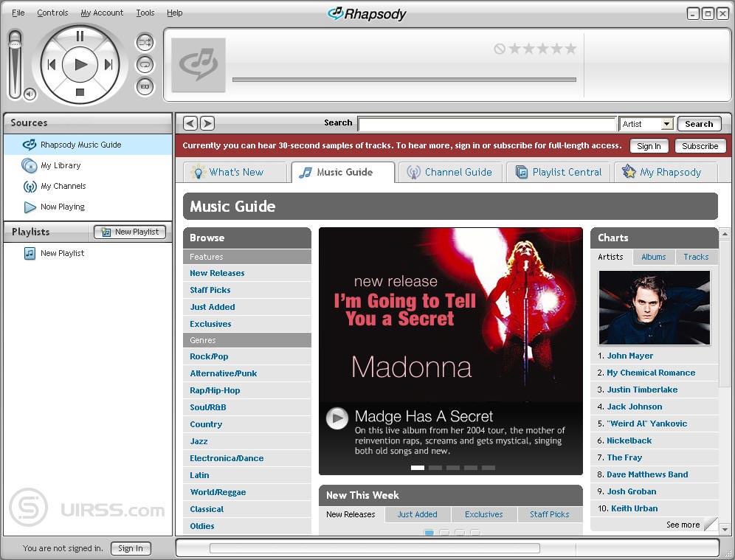The width and height of the screenshot is (735, 560).
Task: Click the no-rating circle icon
Action: 500,48
